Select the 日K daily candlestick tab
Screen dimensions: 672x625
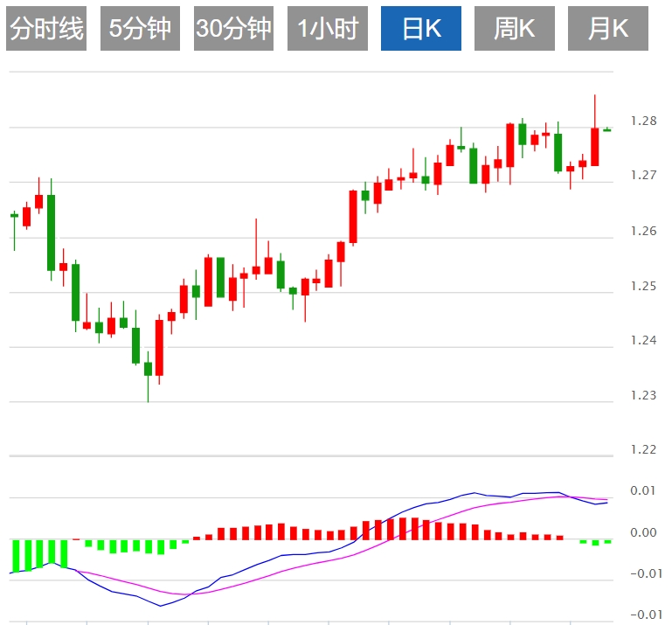(421, 28)
